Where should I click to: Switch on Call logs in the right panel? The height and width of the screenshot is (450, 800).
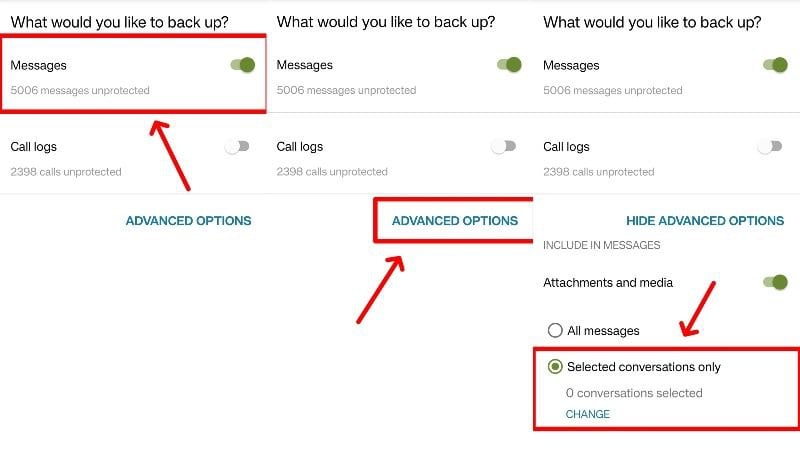[770, 147]
